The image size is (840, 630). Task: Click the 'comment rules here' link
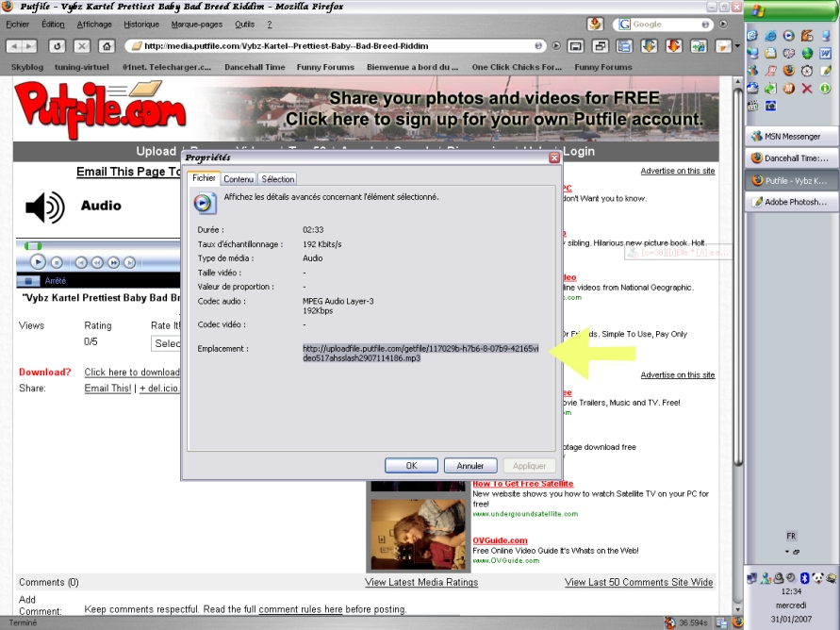(x=301, y=609)
